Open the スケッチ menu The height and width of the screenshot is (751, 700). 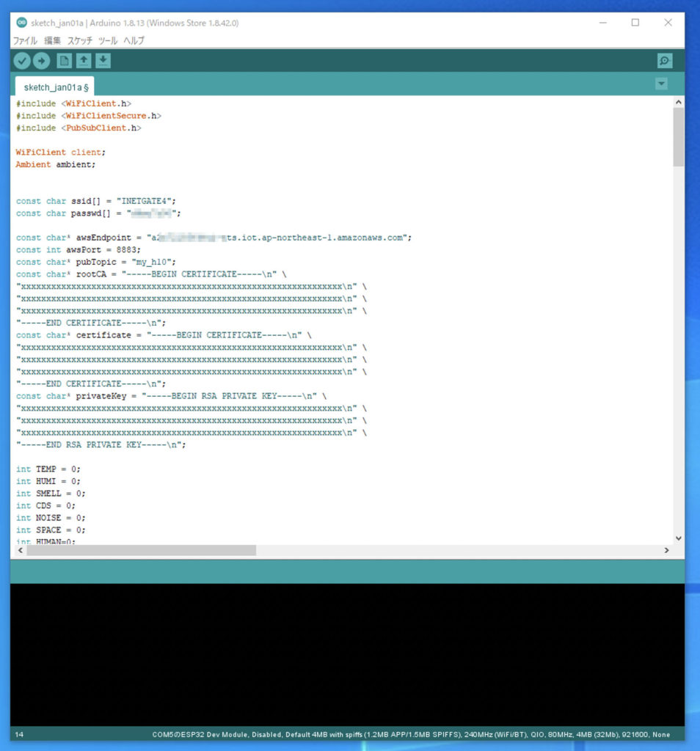tap(80, 41)
